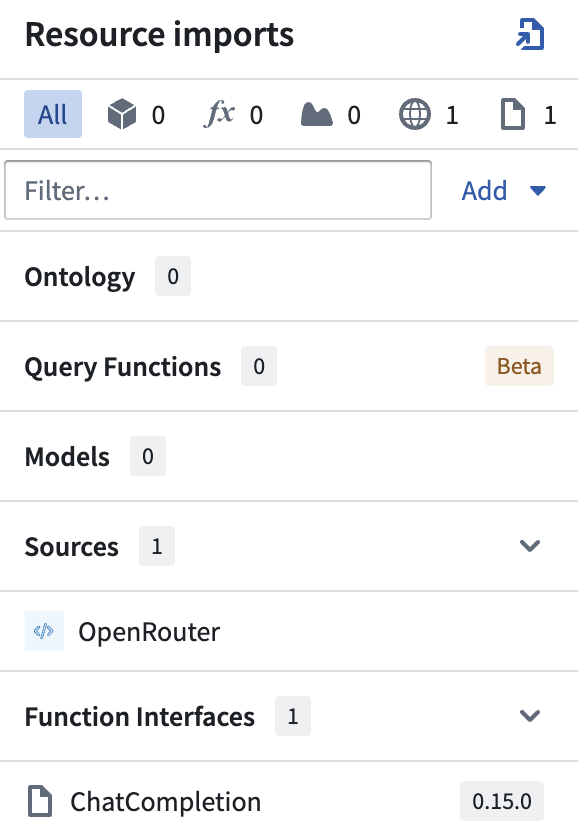Filter by Ontology cube icon
The image size is (578, 836).
tap(122, 114)
